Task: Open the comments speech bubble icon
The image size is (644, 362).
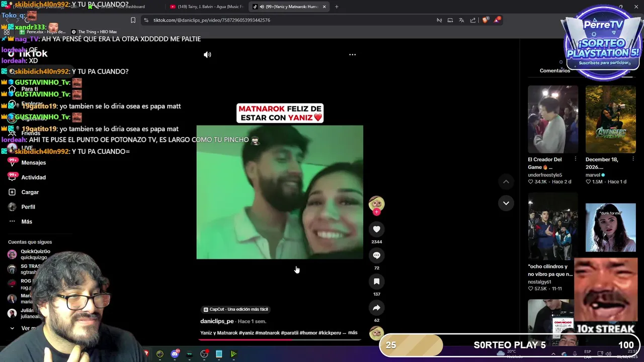Action: [x=376, y=255]
